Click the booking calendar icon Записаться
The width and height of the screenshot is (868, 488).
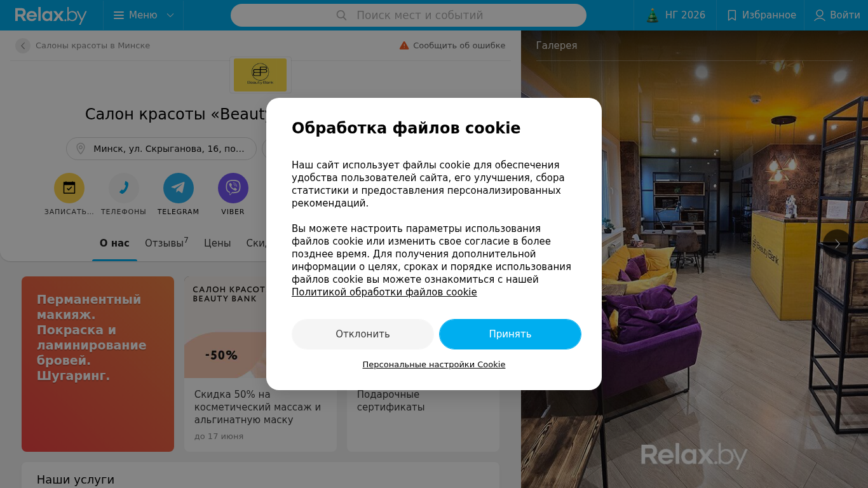69,188
